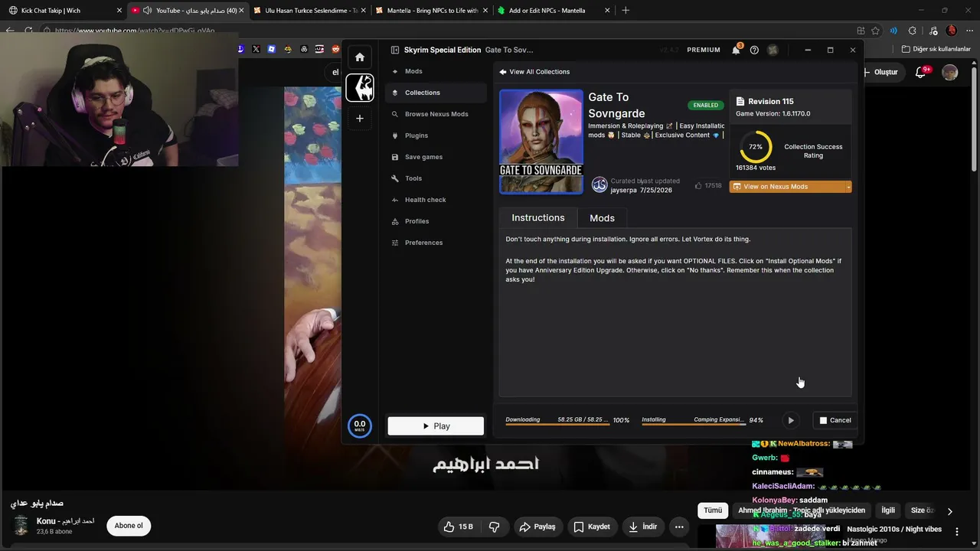Open the Vortex help question mark

point(754,50)
